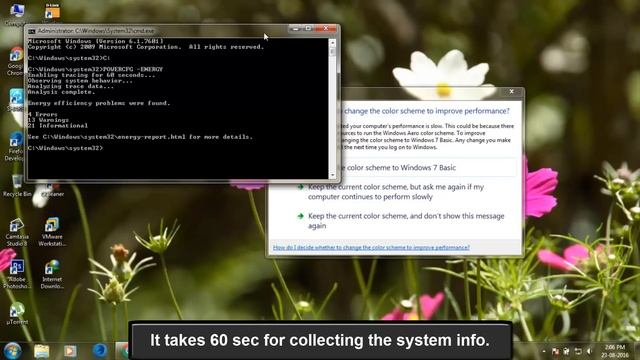640x360 pixels.
Task: Open the media player taskbar icon
Action: tap(70, 351)
